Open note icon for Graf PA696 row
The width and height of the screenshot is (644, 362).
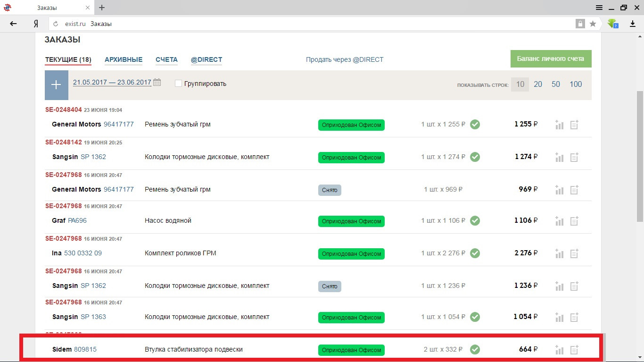pyautogui.click(x=574, y=220)
